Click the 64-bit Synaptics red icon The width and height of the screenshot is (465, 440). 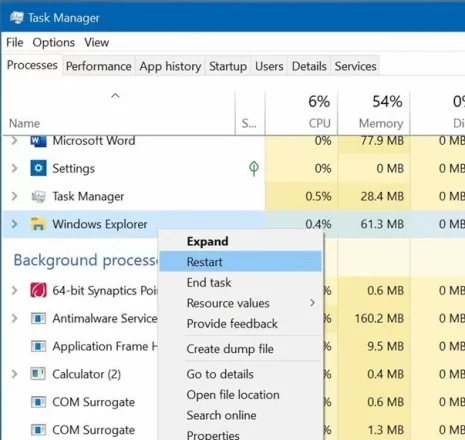[x=38, y=290]
